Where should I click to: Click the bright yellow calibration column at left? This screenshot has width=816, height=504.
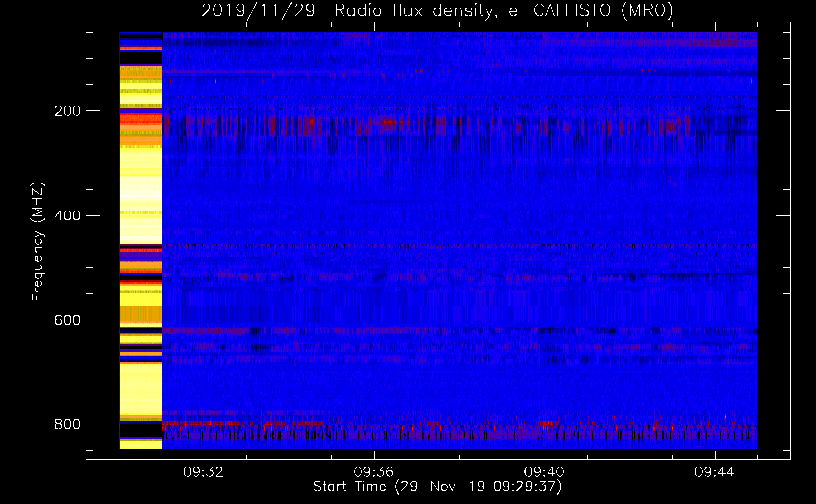(x=141, y=241)
